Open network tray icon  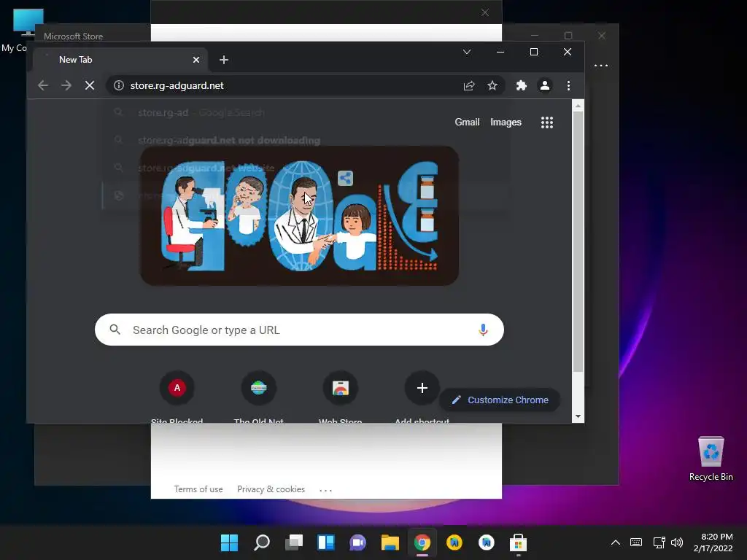tap(659, 542)
